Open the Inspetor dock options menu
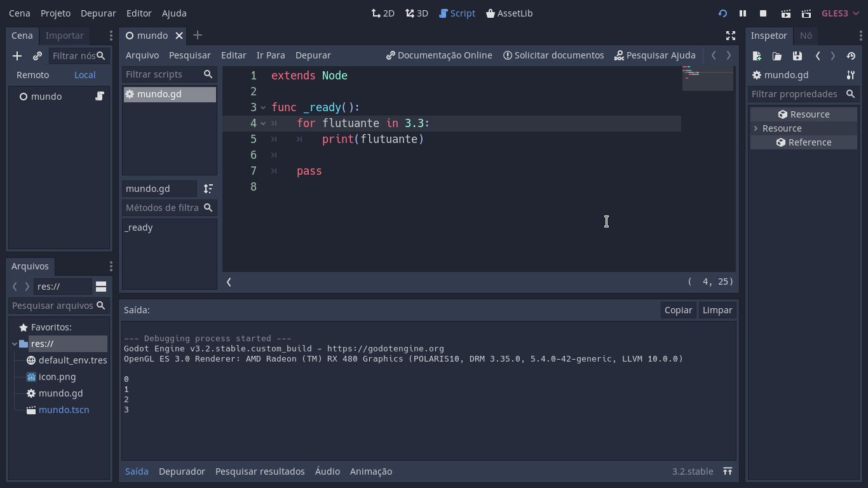Viewport: 868px width, 488px height. [x=860, y=36]
